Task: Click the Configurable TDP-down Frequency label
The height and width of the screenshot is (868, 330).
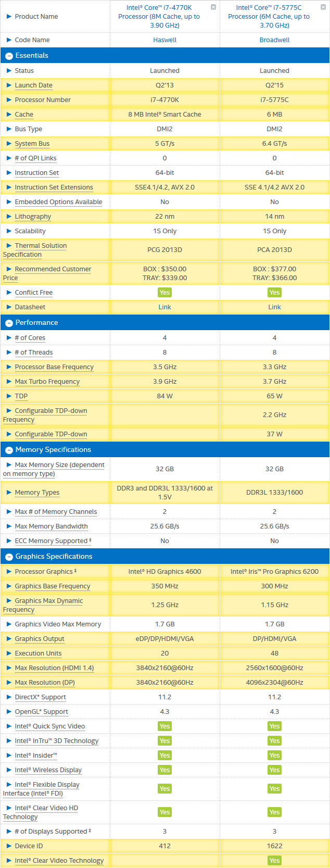Action: [45, 415]
